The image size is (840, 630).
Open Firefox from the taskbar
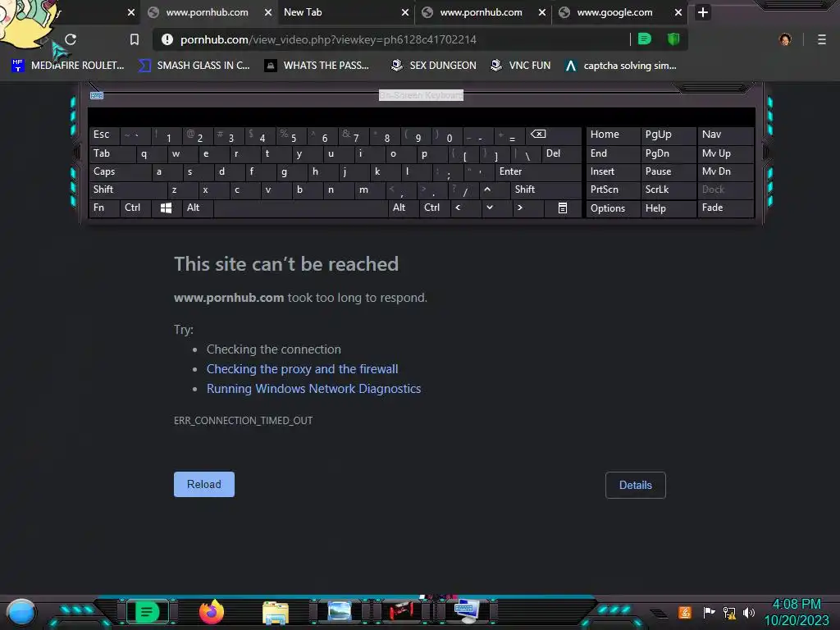[x=211, y=612]
